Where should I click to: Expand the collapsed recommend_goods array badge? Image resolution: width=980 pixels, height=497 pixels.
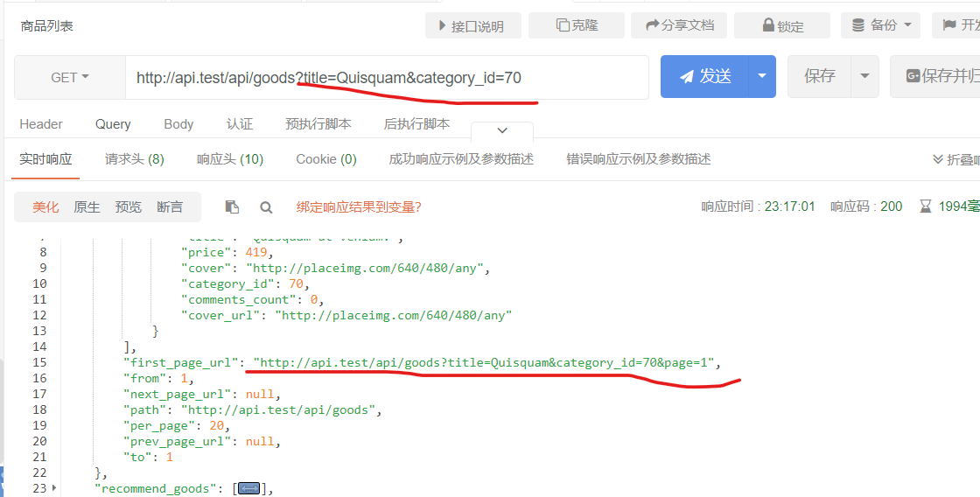249,488
